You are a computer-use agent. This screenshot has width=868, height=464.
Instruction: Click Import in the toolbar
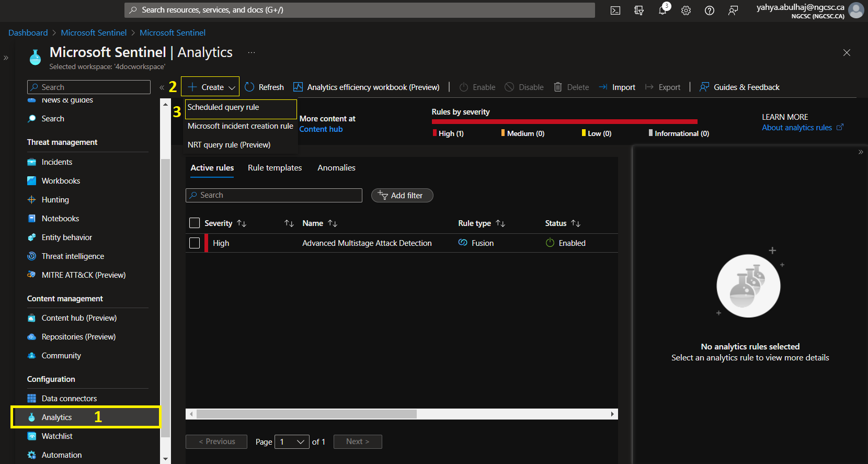(x=617, y=87)
